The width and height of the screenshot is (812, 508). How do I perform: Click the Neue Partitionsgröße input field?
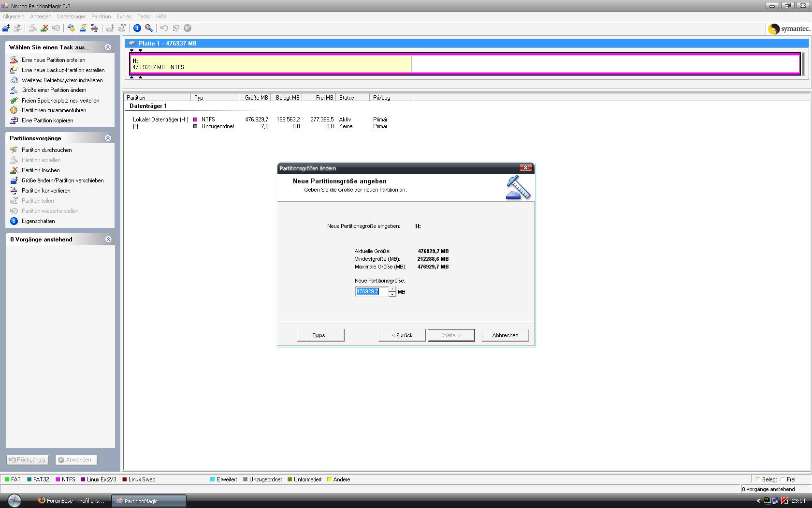point(372,292)
